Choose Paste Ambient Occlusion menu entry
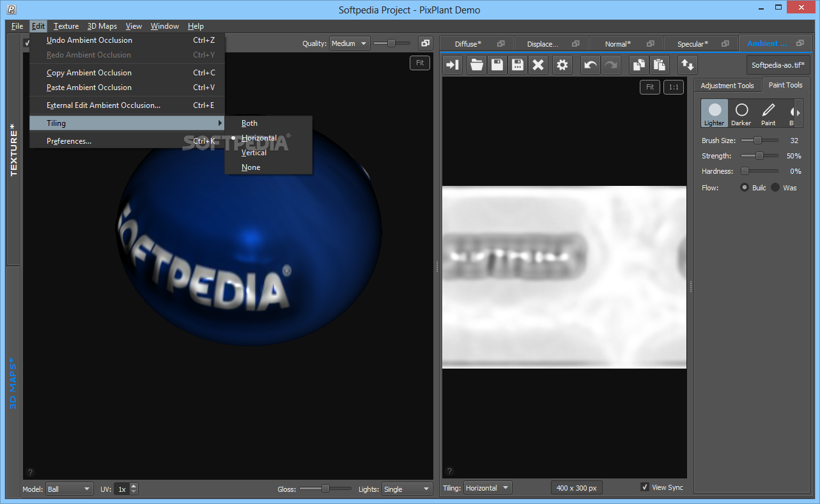 (127, 88)
